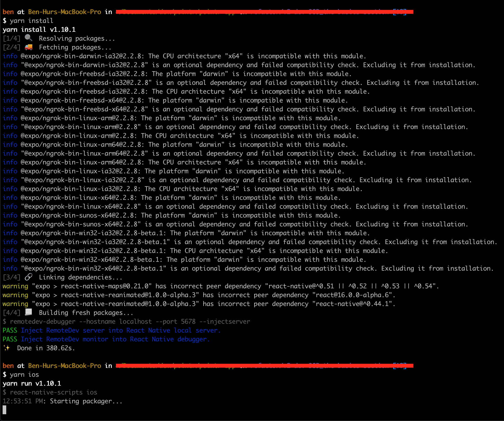This screenshot has height=421, width=504.
Task: Click the "@expo/ngrok-bin-linux-ia32@2.2.8" optional dependency line
Action: click(x=237, y=180)
